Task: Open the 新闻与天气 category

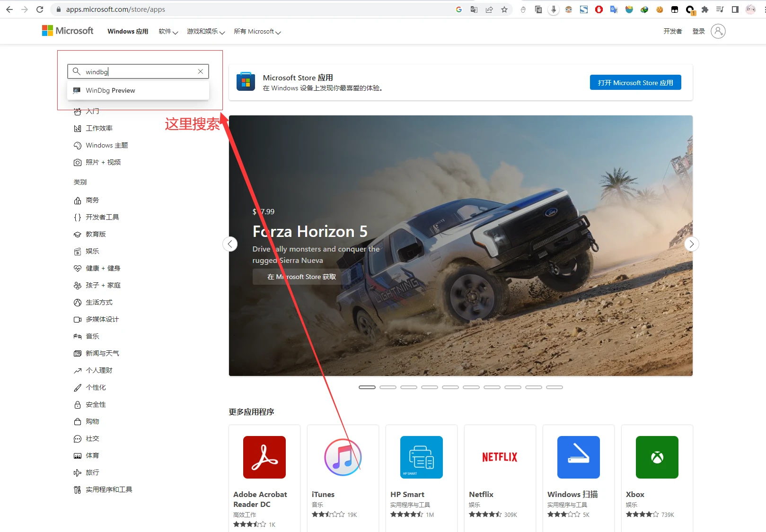Action: click(x=97, y=353)
